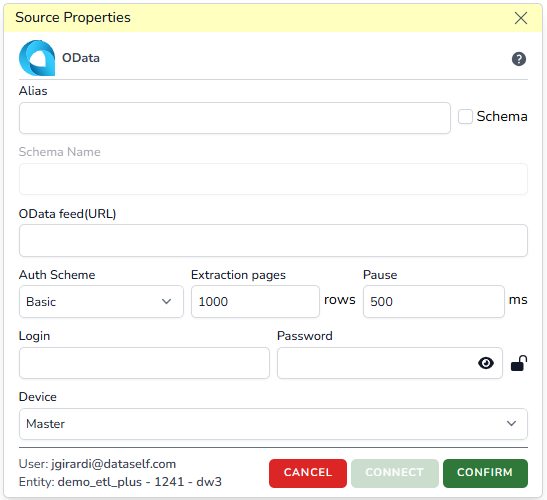This screenshot has height=500, width=547.
Task: Select the Extraction pages rows field
Action: click(255, 301)
